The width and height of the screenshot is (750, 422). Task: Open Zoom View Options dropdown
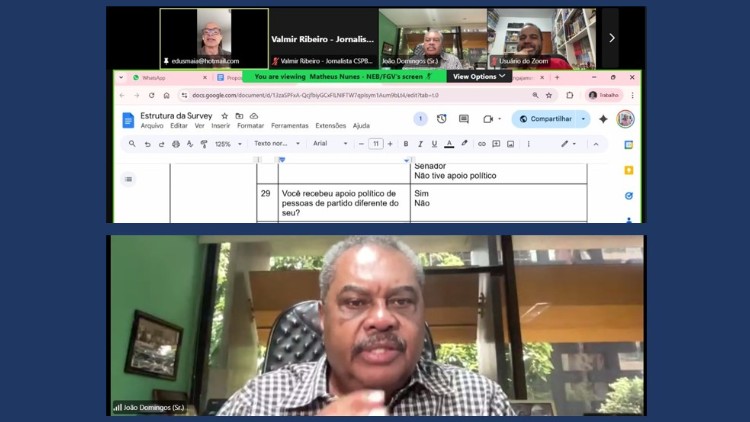pyautogui.click(x=479, y=77)
